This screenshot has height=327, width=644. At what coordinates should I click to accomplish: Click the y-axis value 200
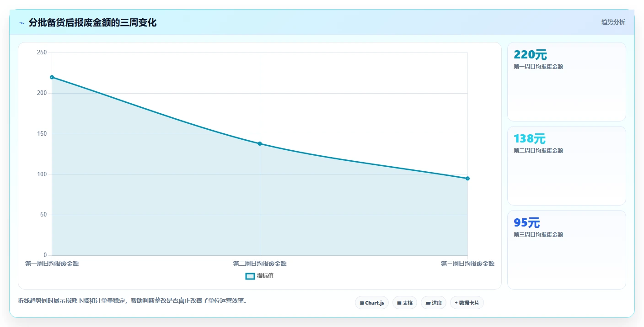pos(42,93)
